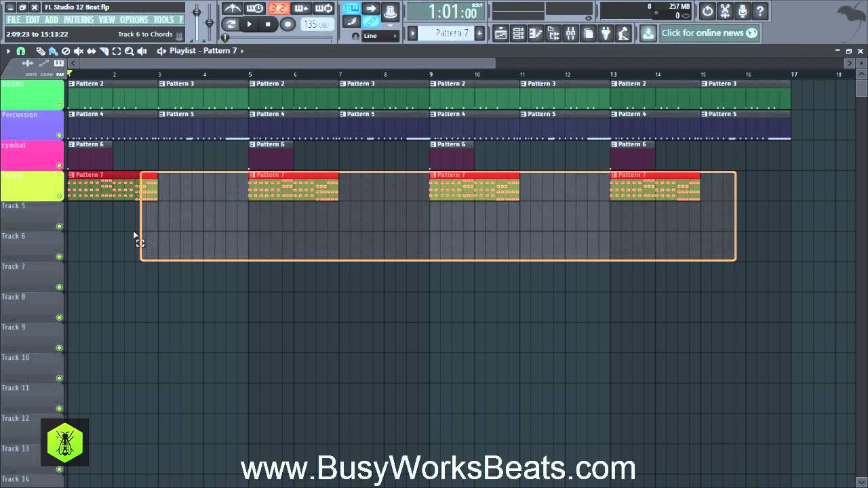Select the Paint brush tool in playlist
Viewport: 868px width, 488px height.
(53, 51)
